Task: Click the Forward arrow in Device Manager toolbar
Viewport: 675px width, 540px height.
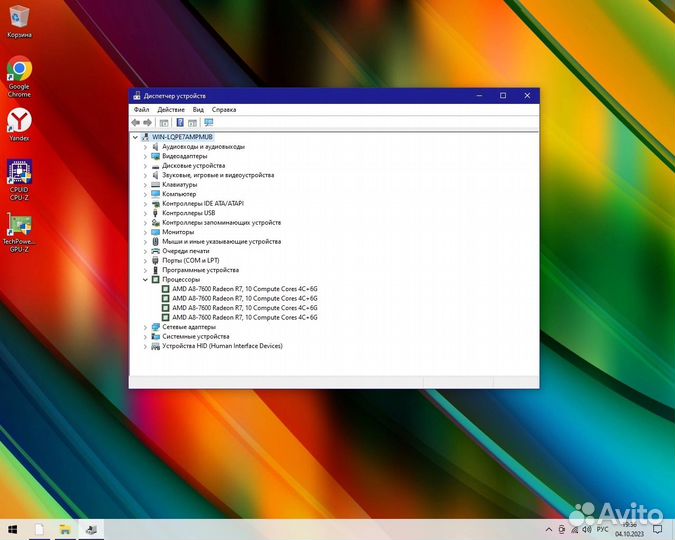Action: [148, 123]
